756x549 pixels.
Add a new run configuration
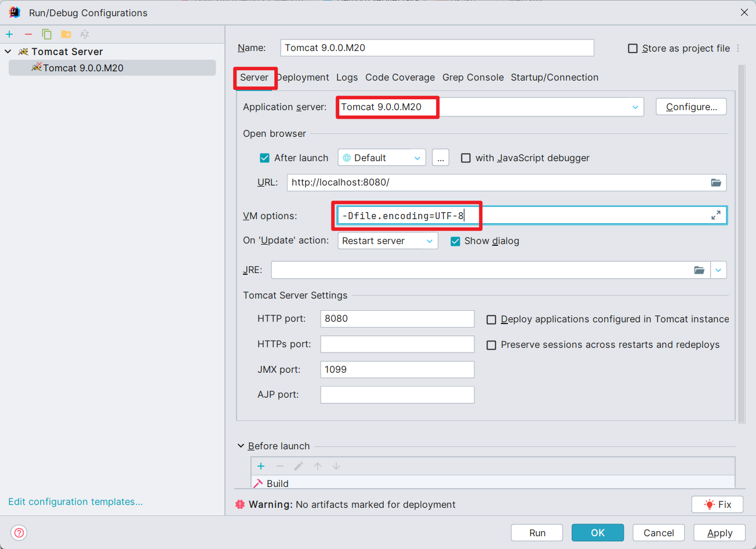pos(9,34)
